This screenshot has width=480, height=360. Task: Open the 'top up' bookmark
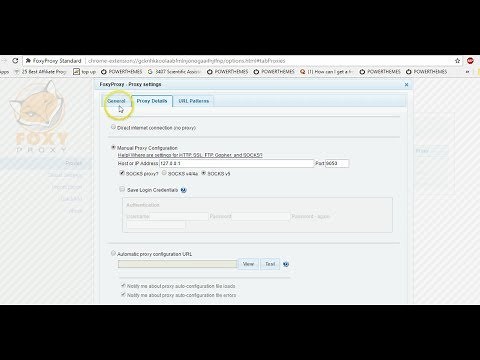(x=84, y=72)
